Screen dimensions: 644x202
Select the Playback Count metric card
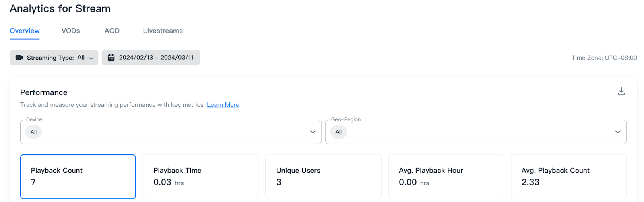coord(78,177)
